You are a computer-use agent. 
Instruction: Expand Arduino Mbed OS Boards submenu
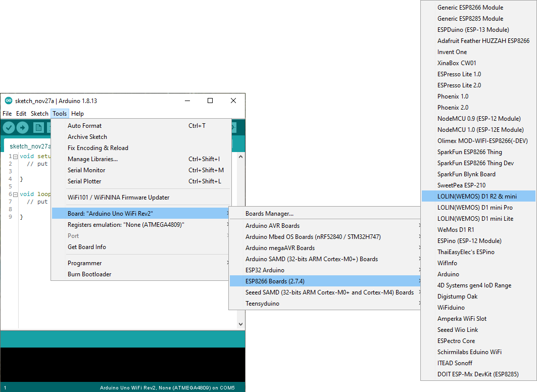[x=325, y=237]
